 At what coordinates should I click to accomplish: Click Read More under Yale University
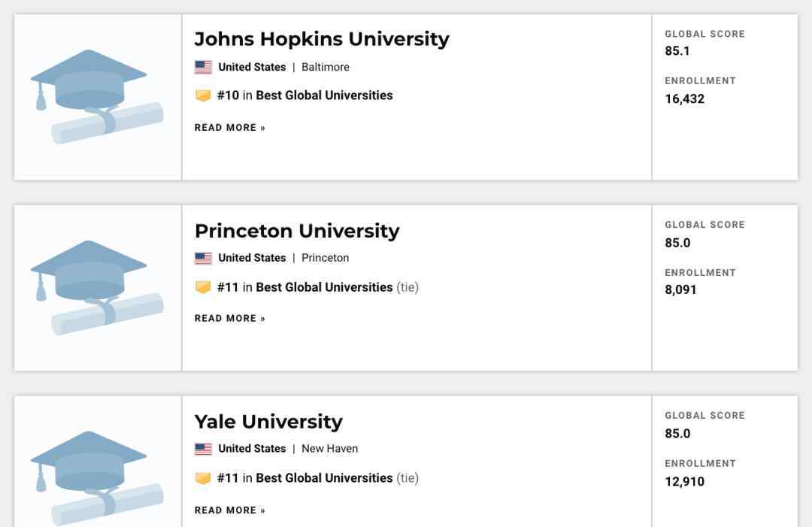(x=230, y=510)
